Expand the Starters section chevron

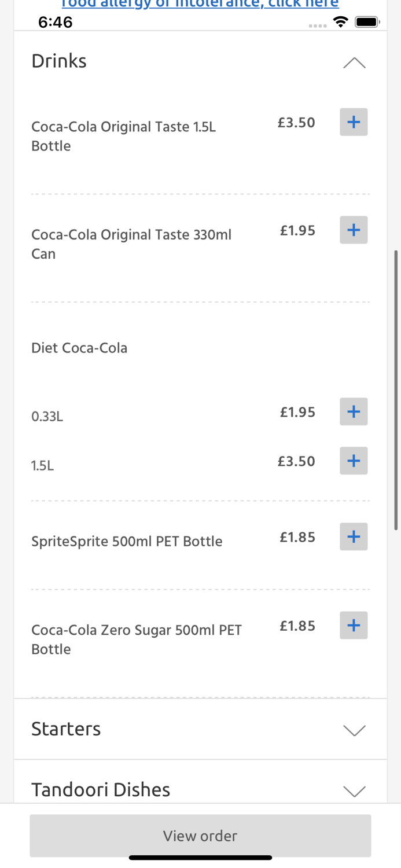point(354,730)
